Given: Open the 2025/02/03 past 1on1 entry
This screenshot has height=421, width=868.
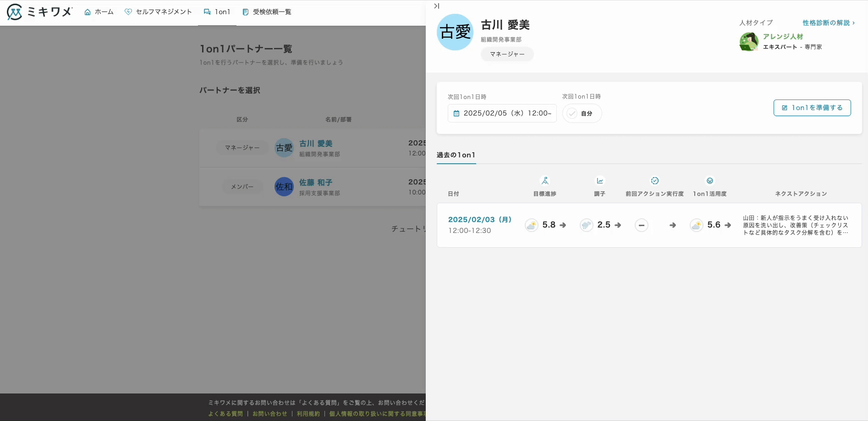Looking at the screenshot, I should 479,220.
